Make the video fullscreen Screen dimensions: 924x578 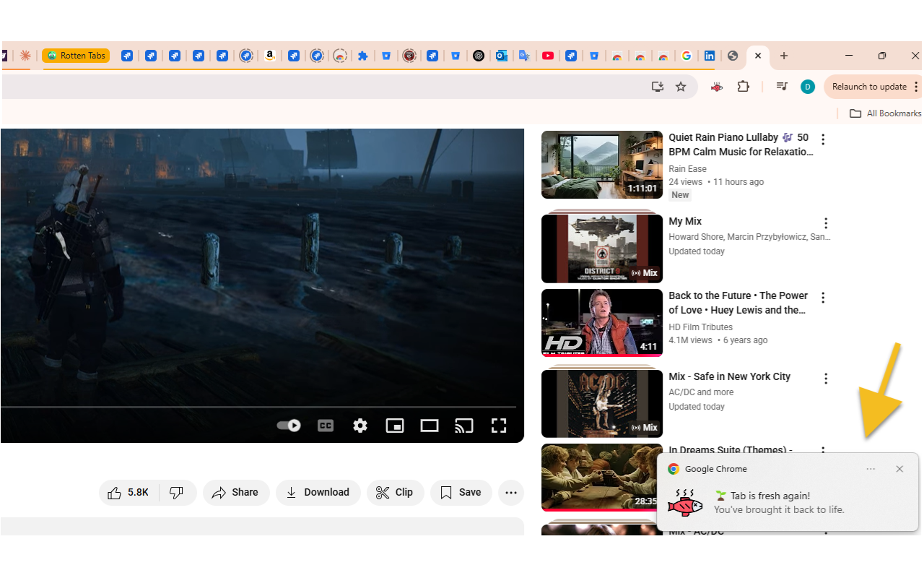(499, 426)
